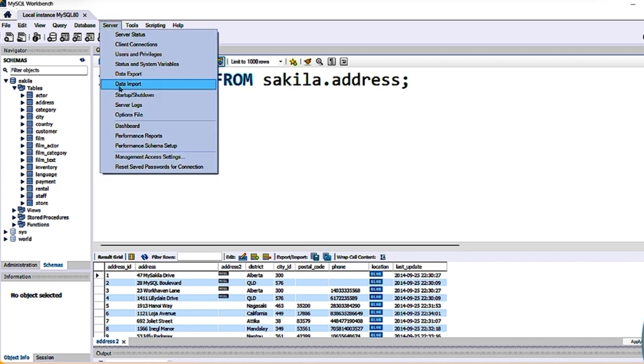Expand the customer table node
This screenshot has width=644, height=364.
coord(23,131)
